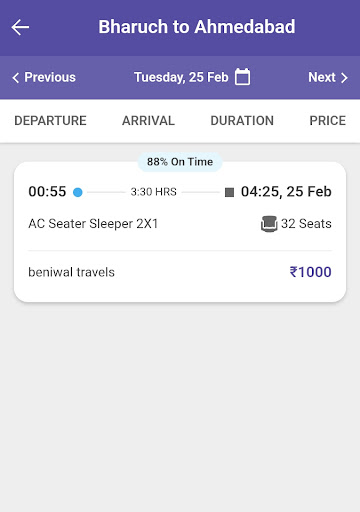Viewport: 360px width, 512px height.
Task: Tap the back arrow icon
Action: click(20, 27)
